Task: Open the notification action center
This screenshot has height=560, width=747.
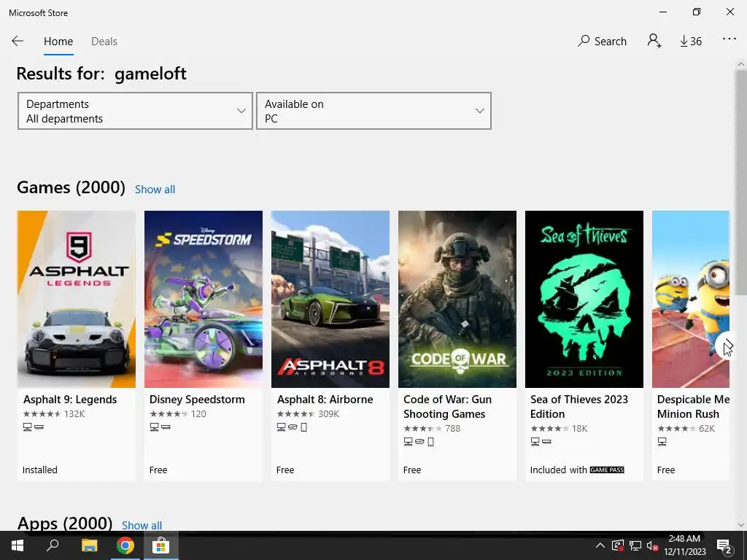Action: (724, 546)
